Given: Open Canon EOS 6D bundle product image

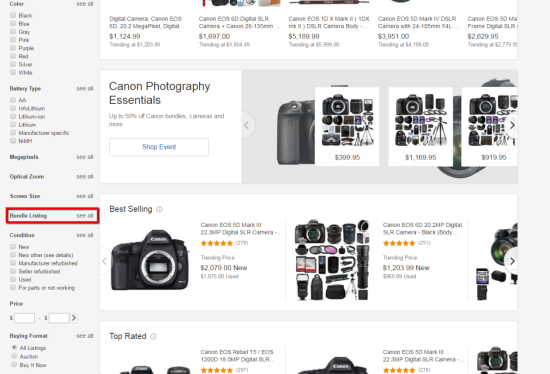Looking at the screenshot, I should point(332,260).
